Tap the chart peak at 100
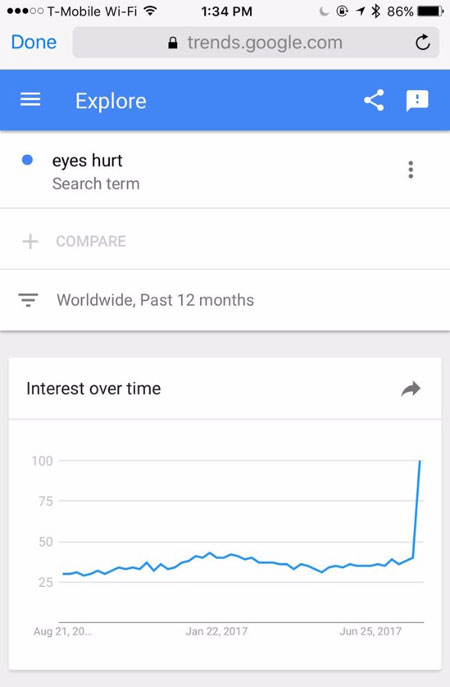 tap(420, 461)
